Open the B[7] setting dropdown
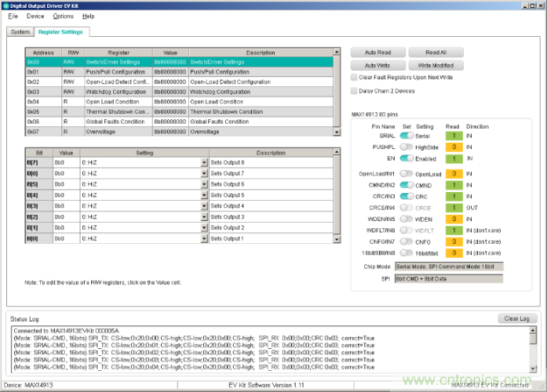Image resolution: width=547 pixels, height=392 pixels. tap(204, 162)
